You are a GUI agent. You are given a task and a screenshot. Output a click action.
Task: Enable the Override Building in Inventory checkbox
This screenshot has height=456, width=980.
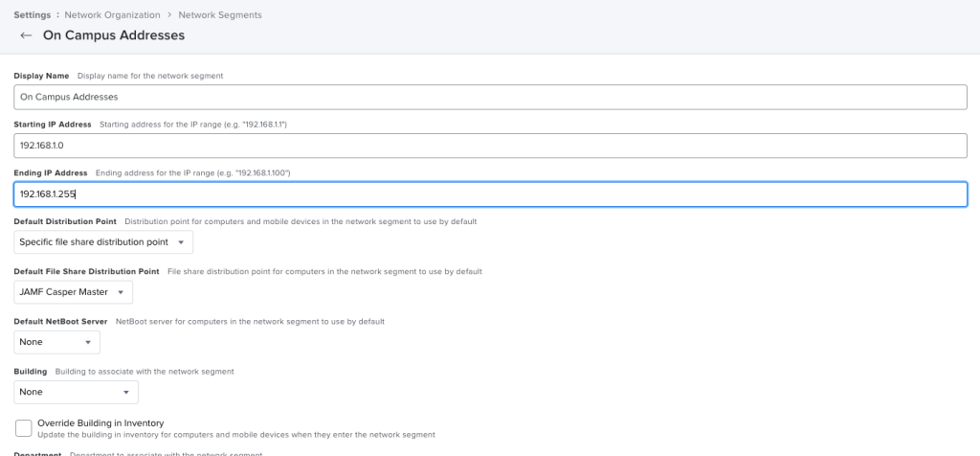24,427
